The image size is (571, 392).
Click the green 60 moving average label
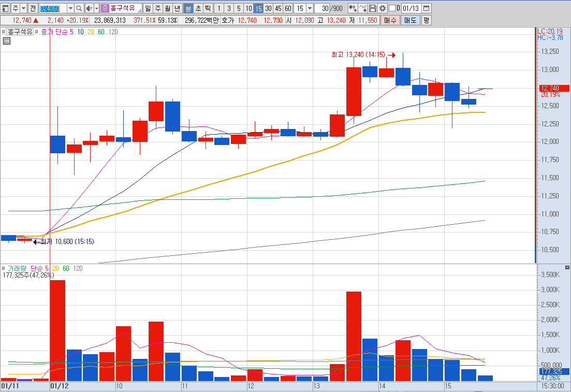pyautogui.click(x=101, y=32)
